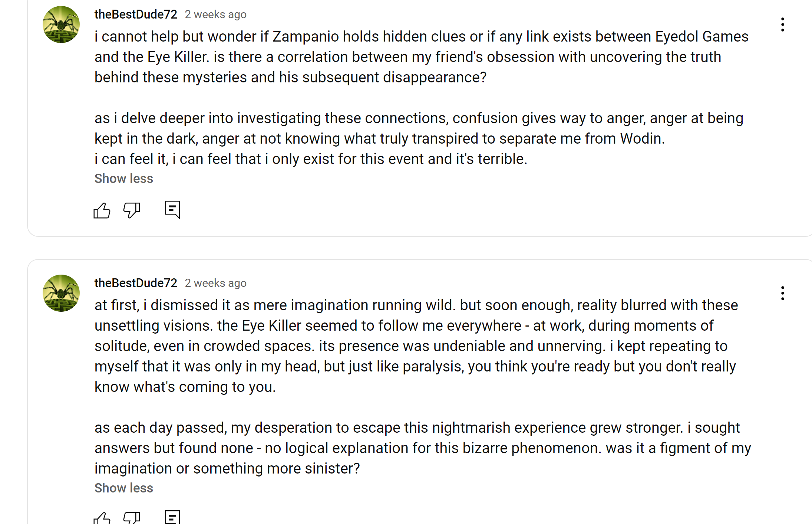Viewport: 812px width, 524px height.
Task: Open theBestDude72's channel from the first comment
Action: [x=136, y=14]
